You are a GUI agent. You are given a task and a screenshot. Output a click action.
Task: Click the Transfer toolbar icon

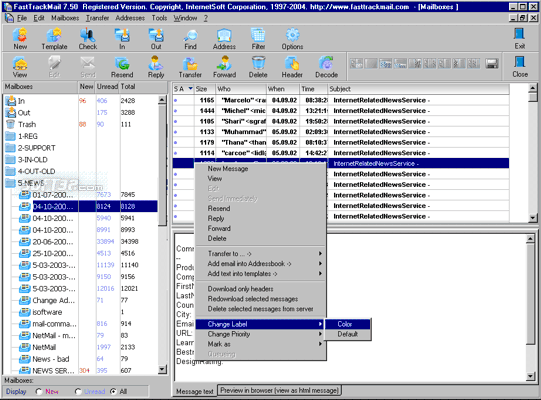pyautogui.click(x=190, y=67)
